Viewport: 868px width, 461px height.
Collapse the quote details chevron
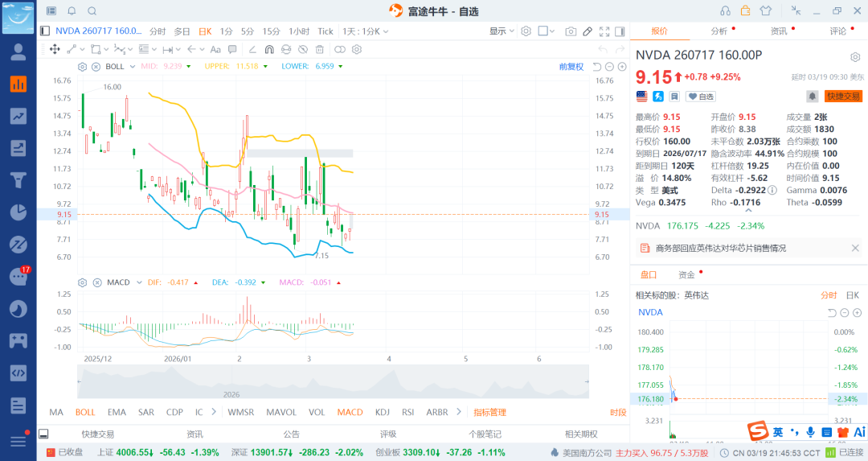748,211
